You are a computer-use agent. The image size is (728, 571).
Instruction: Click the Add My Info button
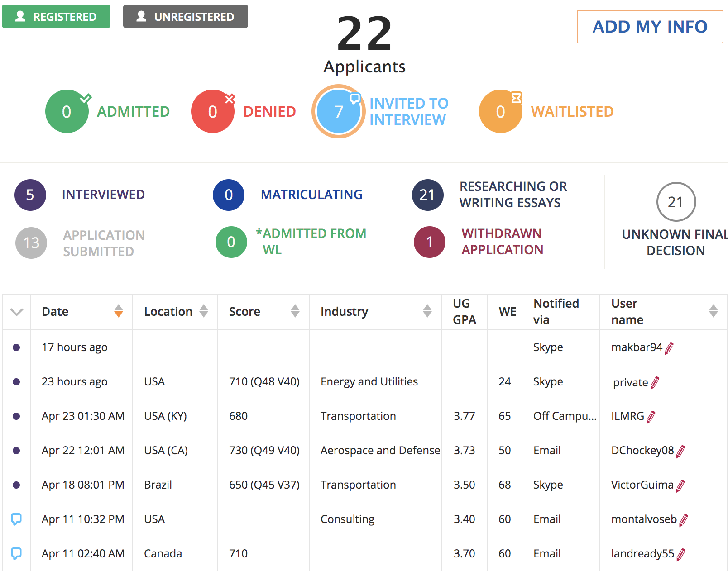(x=650, y=27)
